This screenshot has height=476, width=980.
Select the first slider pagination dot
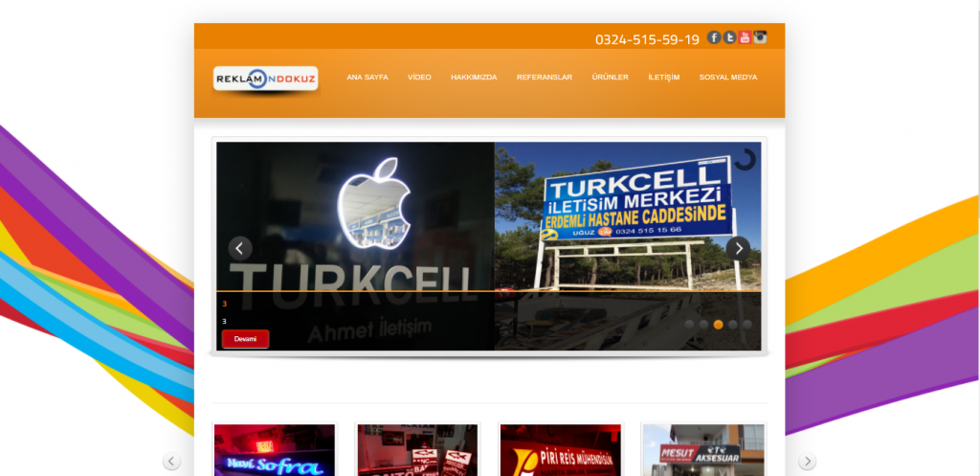pyautogui.click(x=689, y=325)
